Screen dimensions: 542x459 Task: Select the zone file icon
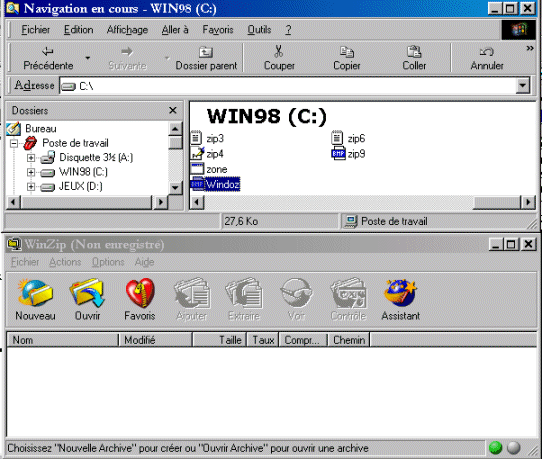(x=197, y=168)
